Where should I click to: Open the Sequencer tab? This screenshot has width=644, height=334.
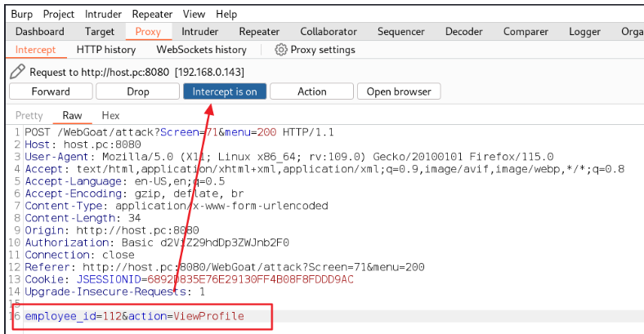[400, 32]
